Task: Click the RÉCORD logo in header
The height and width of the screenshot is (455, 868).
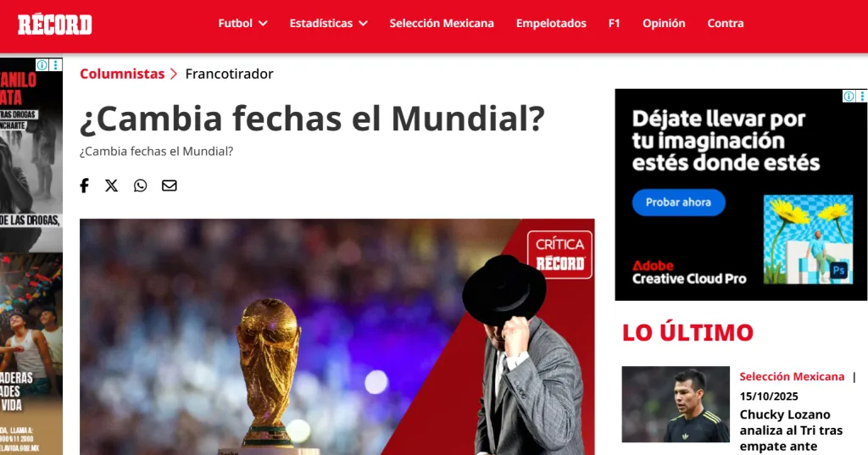Action: pyautogui.click(x=55, y=25)
